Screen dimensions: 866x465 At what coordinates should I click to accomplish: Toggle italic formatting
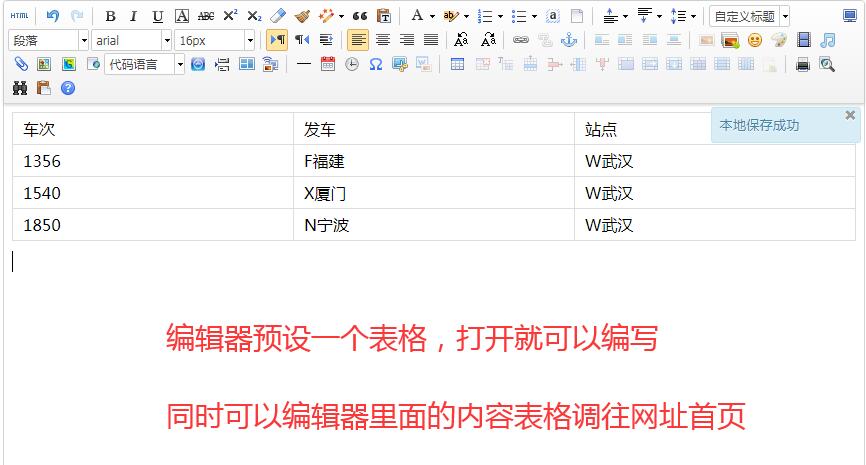pos(133,17)
